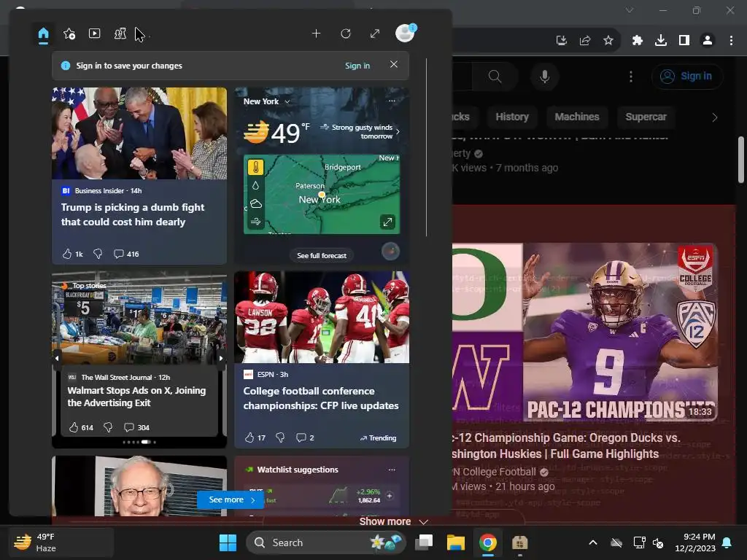Open comments on the ESPN article

click(305, 437)
